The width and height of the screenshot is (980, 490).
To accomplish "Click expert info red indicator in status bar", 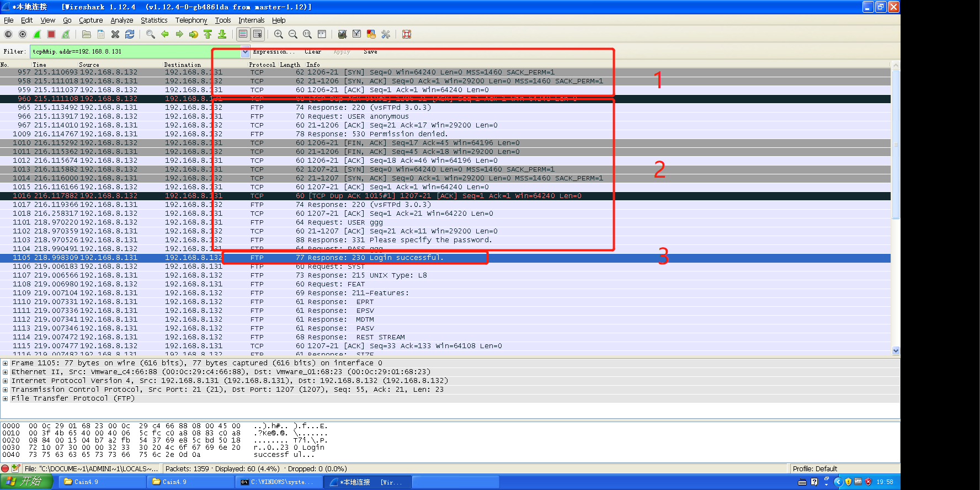I will tap(6, 468).
